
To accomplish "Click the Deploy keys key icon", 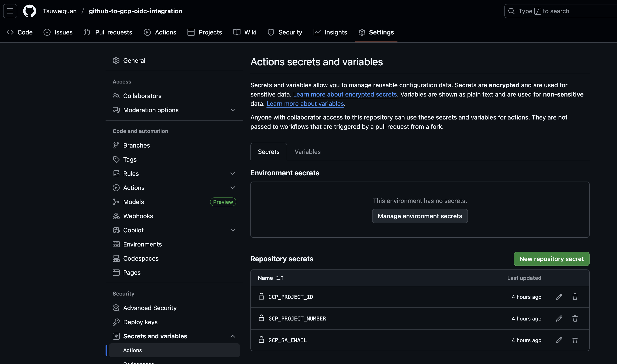I will pyautogui.click(x=116, y=322).
